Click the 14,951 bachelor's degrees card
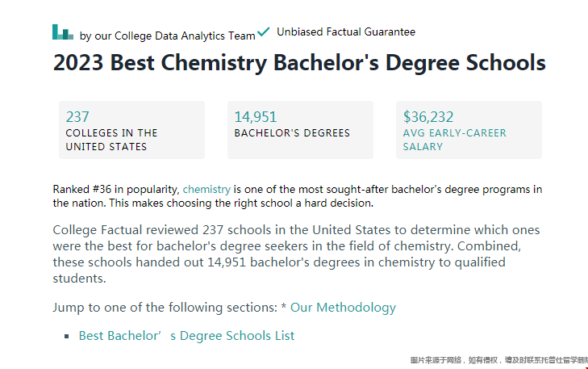Screen dimensions: 588x369 300,130
